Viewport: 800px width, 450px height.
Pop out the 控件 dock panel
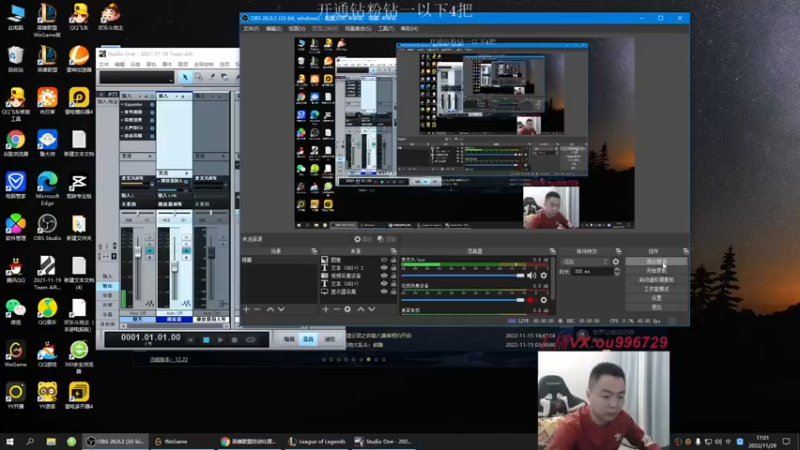pos(685,251)
